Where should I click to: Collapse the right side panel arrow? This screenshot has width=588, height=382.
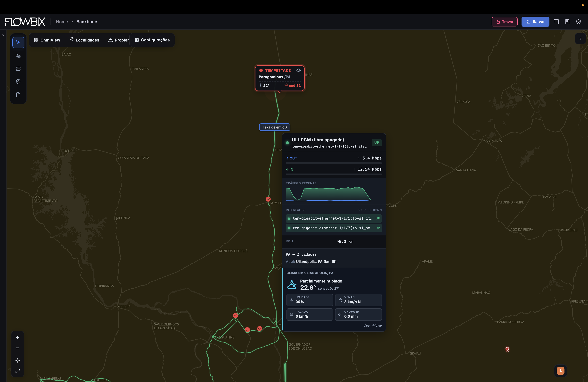[580, 39]
